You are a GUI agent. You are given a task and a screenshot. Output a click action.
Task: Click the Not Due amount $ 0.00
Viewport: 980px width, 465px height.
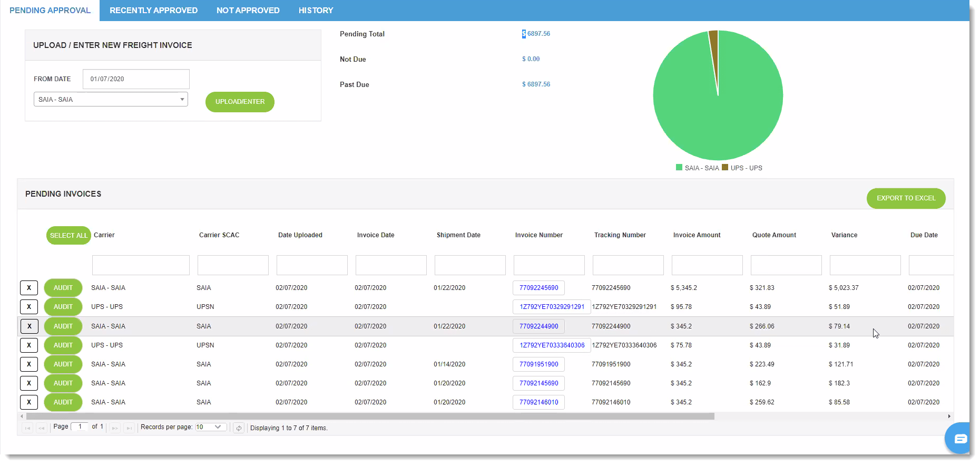click(531, 59)
